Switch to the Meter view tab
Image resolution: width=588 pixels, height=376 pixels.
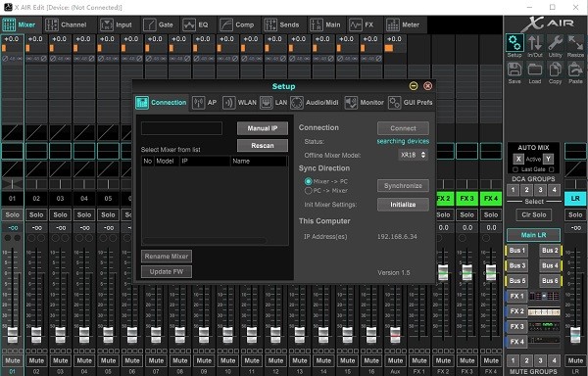pyautogui.click(x=403, y=24)
